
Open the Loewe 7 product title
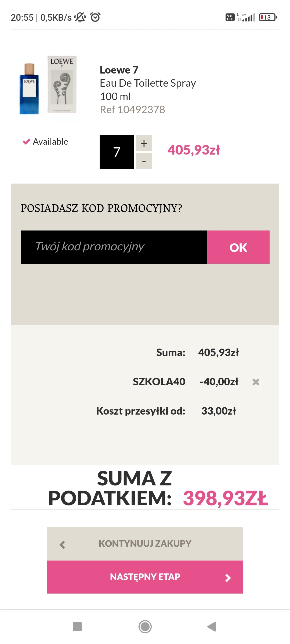[119, 70]
